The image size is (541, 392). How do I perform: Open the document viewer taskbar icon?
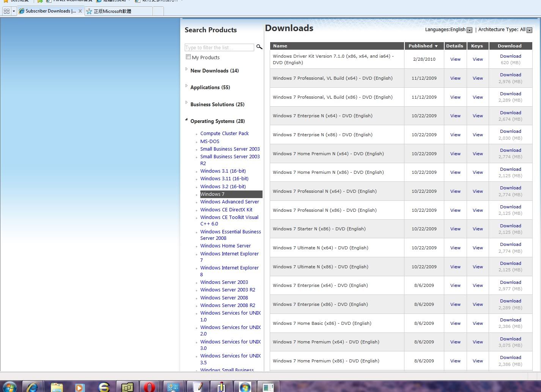pos(268,387)
